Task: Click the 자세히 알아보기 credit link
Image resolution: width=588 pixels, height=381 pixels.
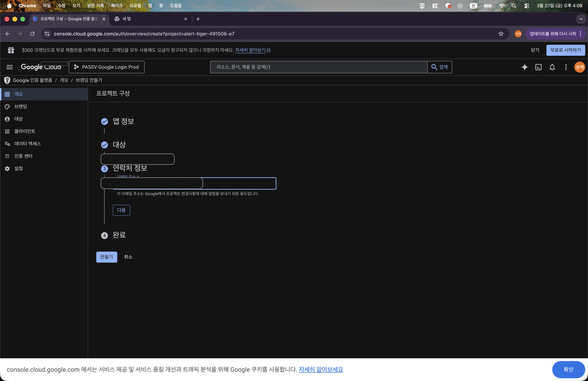Action: pyautogui.click(x=250, y=50)
